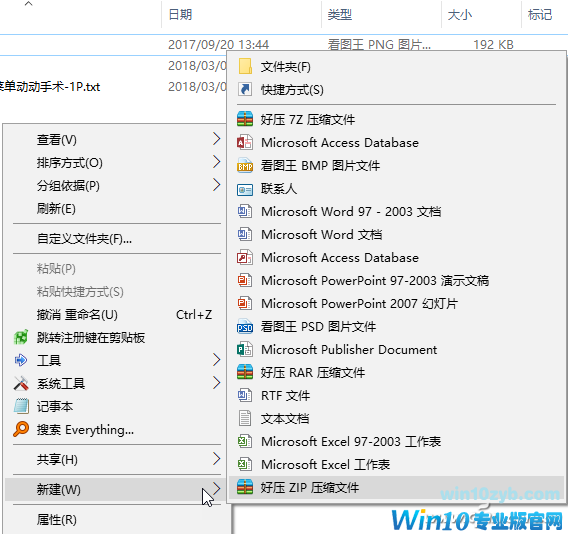The width and height of the screenshot is (568, 534).
Task: Click the PowerPoint 97-2003 演示文稿 icon
Action: click(245, 280)
